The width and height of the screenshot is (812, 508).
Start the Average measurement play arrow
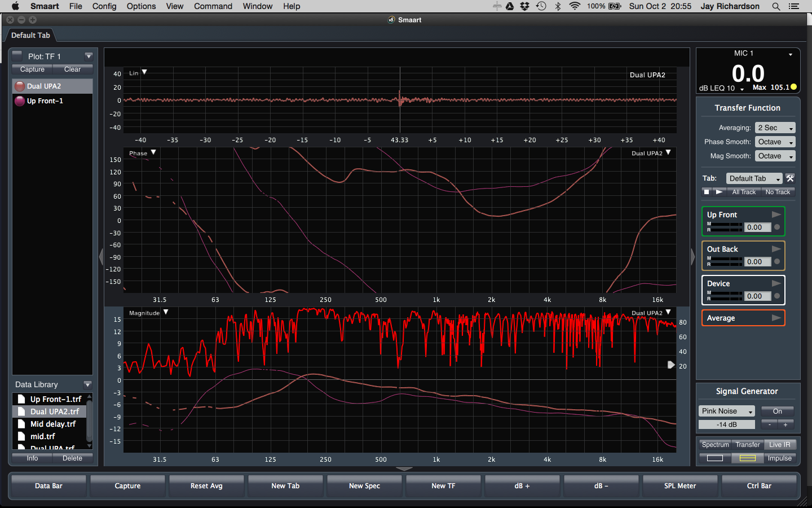(776, 318)
